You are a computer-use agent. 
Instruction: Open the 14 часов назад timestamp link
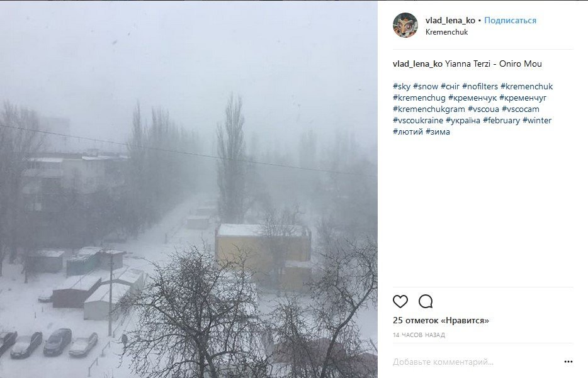pyautogui.click(x=419, y=335)
